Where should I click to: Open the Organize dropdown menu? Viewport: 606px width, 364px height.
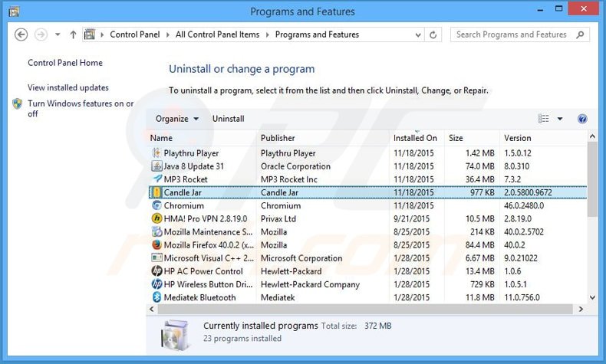coord(177,119)
